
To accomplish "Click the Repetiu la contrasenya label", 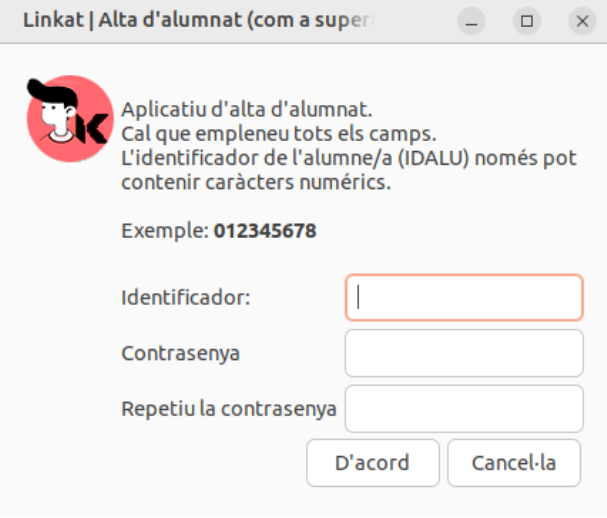I will click(x=229, y=409).
